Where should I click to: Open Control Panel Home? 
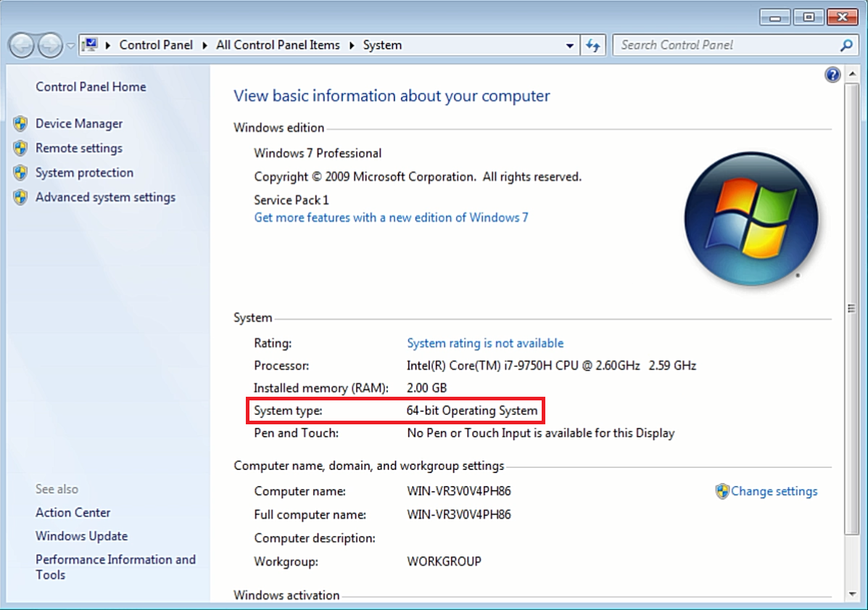(91, 87)
